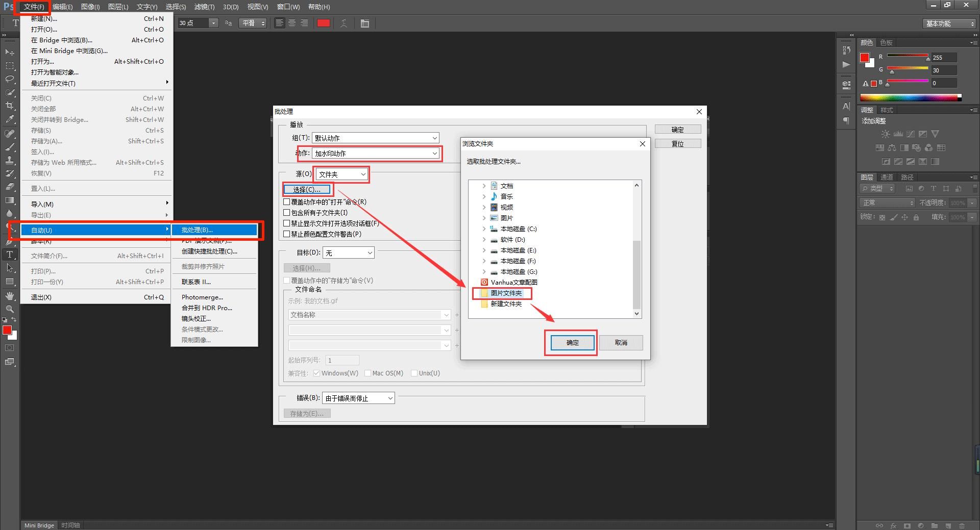Select the Path Selection tool
Screen dimensions: 980x530
10,268
